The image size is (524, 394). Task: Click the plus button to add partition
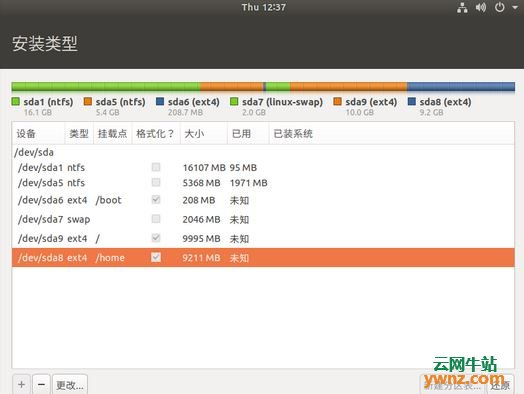click(x=21, y=384)
